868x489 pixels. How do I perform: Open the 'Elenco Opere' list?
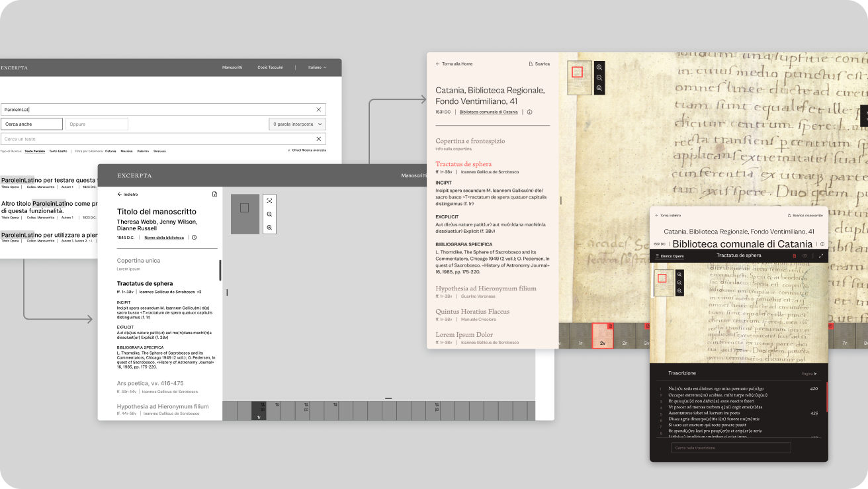click(x=669, y=255)
